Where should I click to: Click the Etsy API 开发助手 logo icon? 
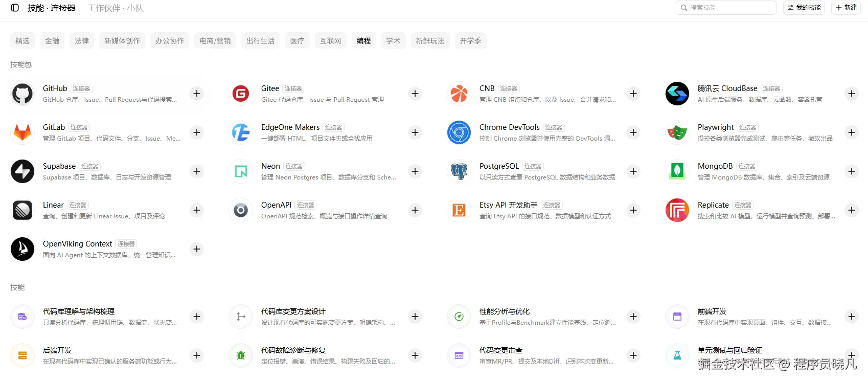coord(459,210)
